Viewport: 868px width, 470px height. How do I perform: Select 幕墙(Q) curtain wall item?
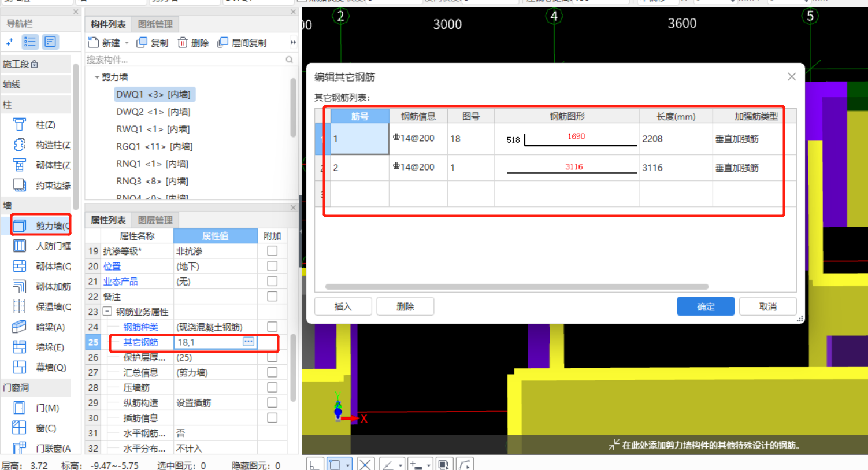[38, 368]
